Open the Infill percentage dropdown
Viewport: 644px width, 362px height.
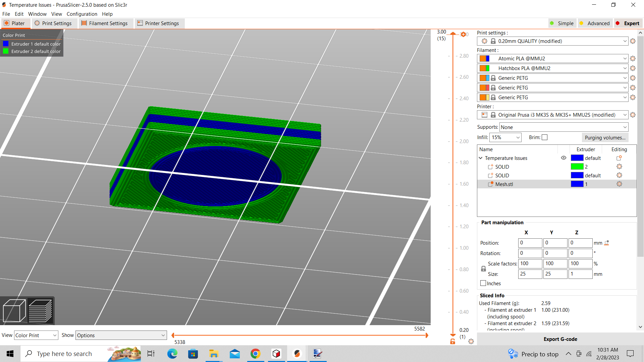(x=505, y=137)
